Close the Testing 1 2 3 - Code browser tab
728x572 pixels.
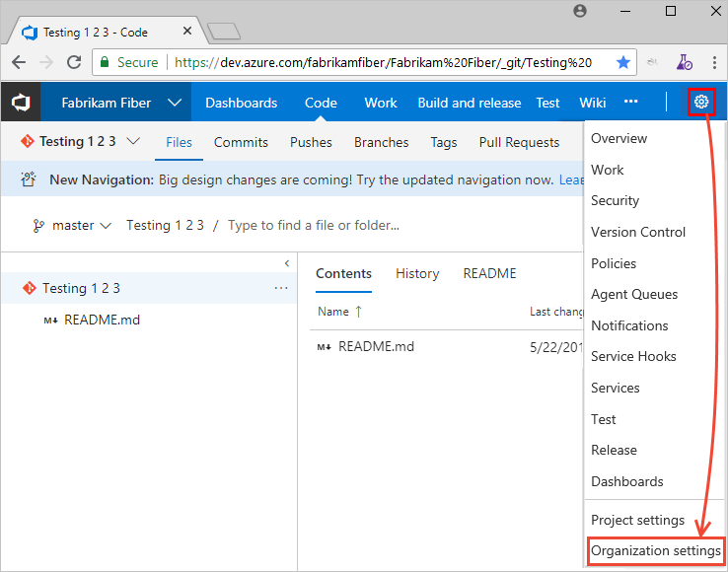pos(187,32)
